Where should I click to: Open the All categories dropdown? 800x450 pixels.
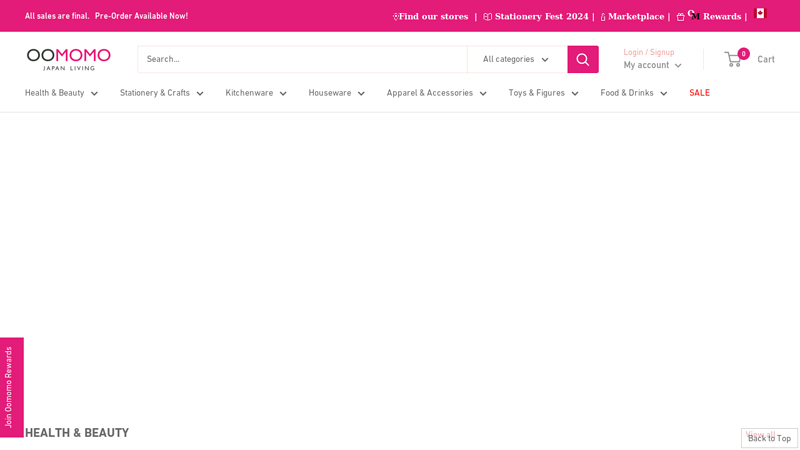pyautogui.click(x=517, y=59)
